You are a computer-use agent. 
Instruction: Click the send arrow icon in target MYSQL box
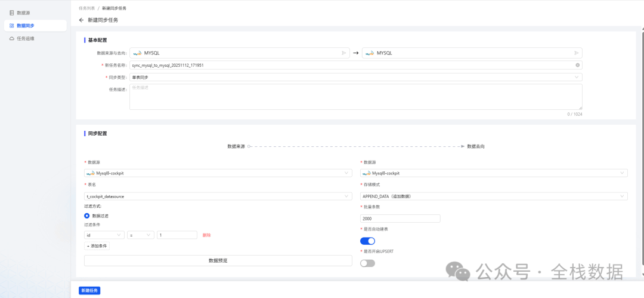coord(576,53)
